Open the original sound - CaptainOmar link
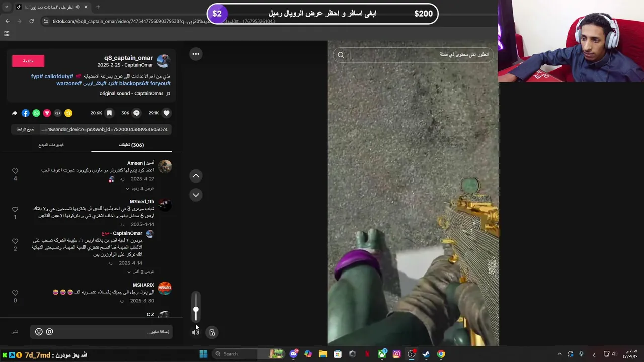Image resolution: width=644 pixels, height=362 pixels. (134, 94)
